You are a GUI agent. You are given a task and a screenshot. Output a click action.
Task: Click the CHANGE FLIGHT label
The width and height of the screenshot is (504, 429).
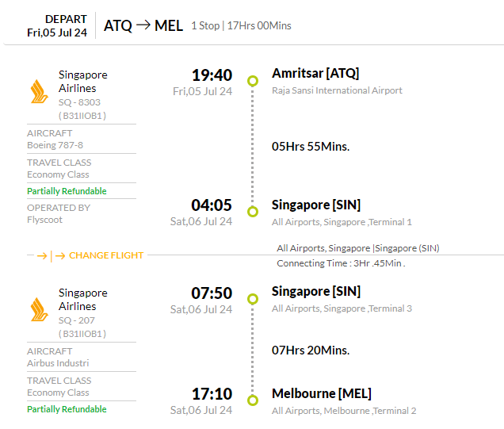click(x=106, y=255)
